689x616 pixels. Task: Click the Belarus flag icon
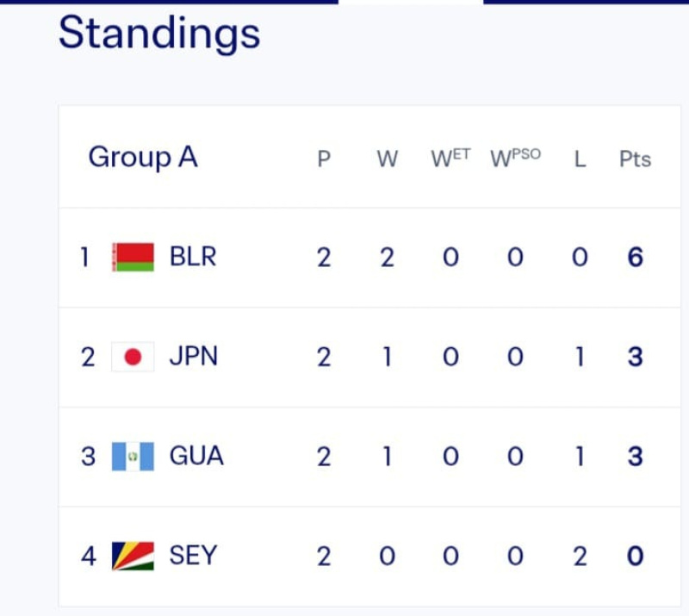click(133, 258)
